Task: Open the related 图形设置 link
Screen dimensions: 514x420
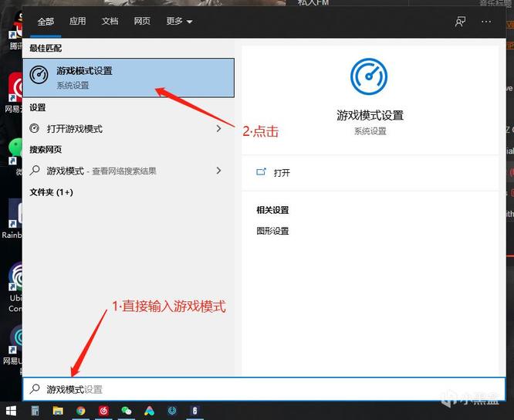Action: pyautogui.click(x=273, y=231)
